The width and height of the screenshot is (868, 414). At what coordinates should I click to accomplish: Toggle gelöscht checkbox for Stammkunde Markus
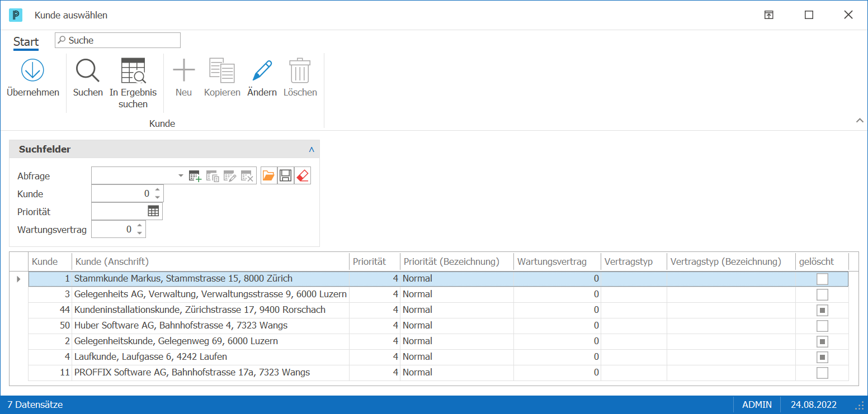(822, 279)
